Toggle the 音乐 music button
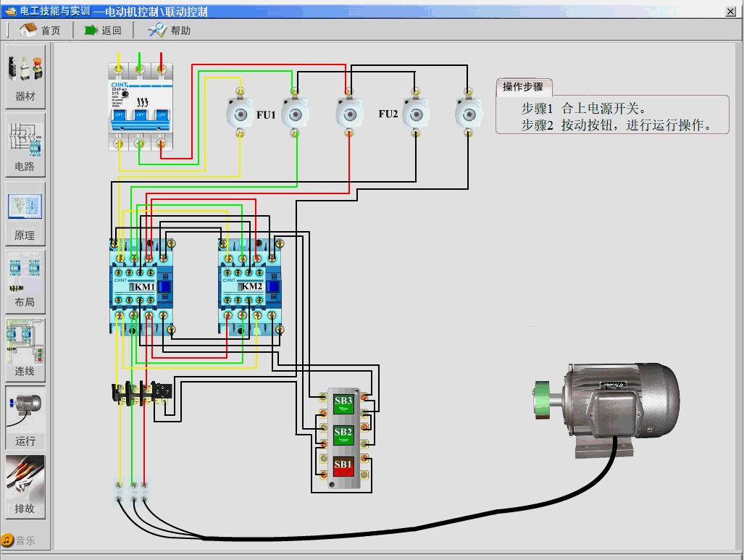This screenshot has height=560, width=744. 19,540
